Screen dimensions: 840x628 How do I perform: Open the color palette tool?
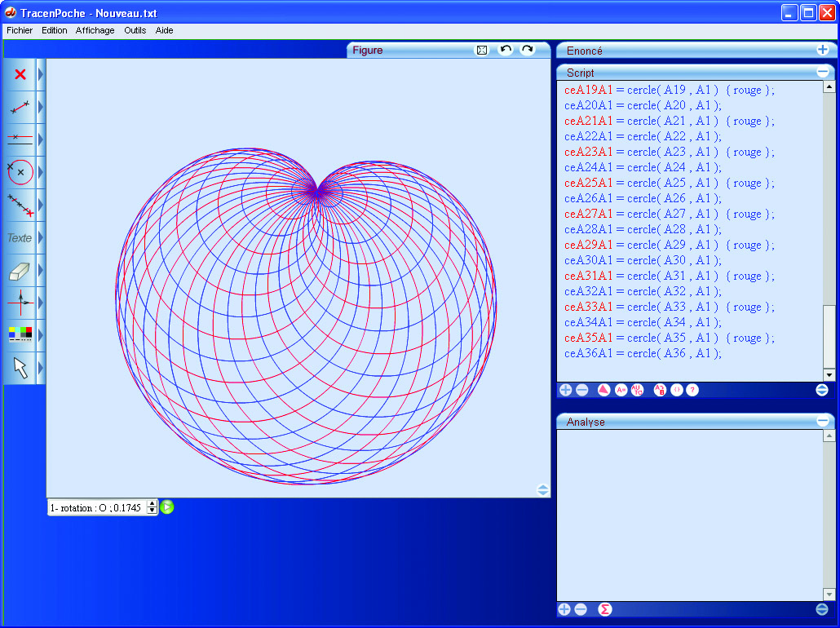point(20,335)
